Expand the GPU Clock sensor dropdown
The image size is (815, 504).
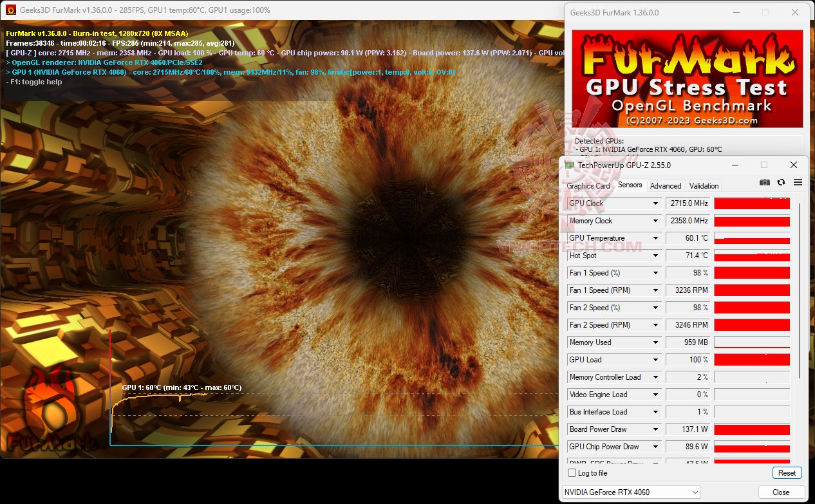coord(655,203)
